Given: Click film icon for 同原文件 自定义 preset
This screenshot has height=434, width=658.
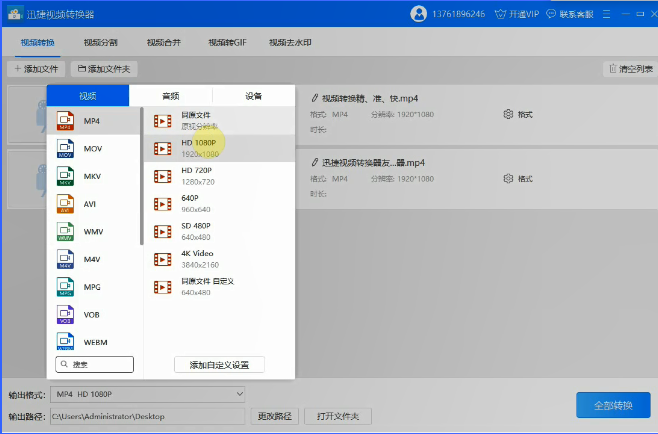Looking at the screenshot, I should click(162, 287).
